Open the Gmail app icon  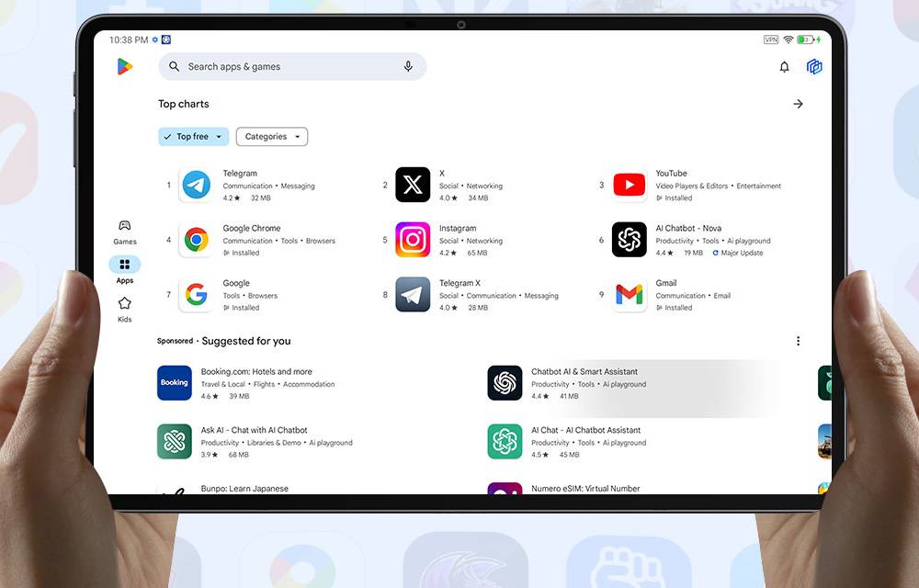[629, 294]
